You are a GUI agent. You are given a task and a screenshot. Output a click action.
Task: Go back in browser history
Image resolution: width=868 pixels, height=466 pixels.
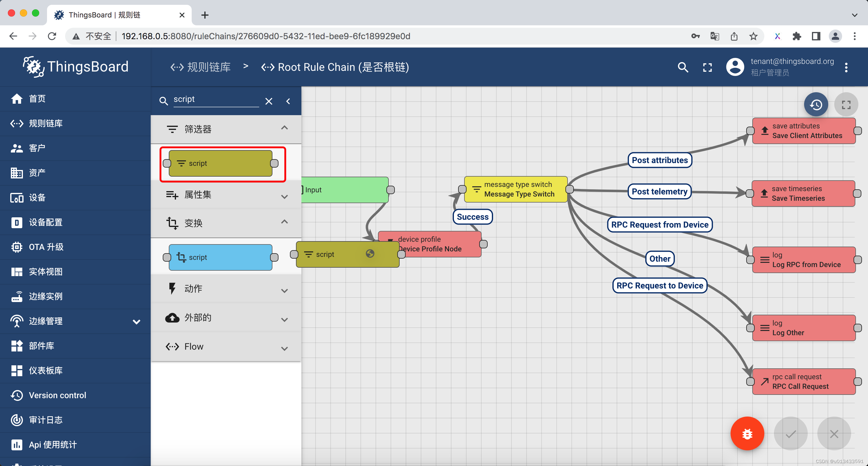tap(13, 36)
